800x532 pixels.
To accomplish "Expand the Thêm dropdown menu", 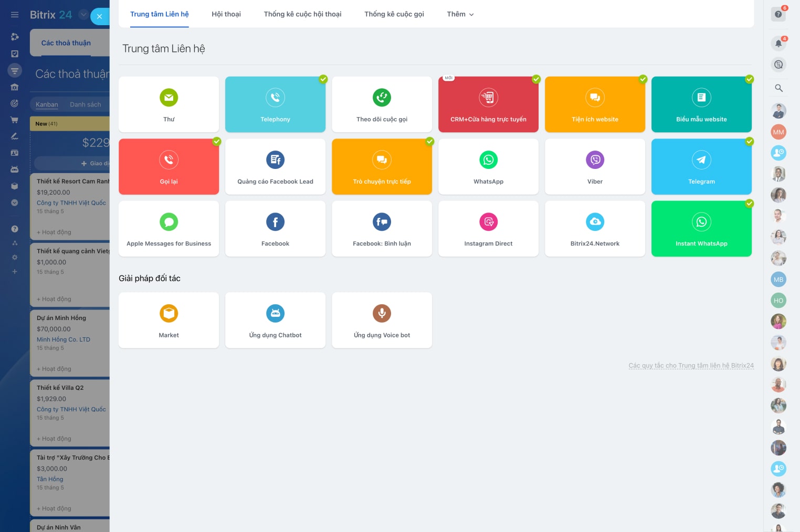I will pyautogui.click(x=460, y=14).
